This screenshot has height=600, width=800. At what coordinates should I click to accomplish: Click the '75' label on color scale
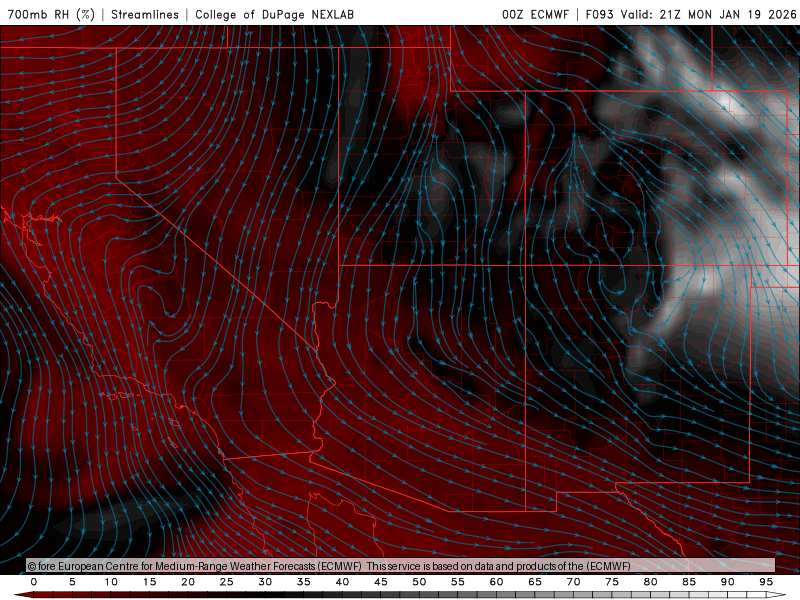[612, 582]
